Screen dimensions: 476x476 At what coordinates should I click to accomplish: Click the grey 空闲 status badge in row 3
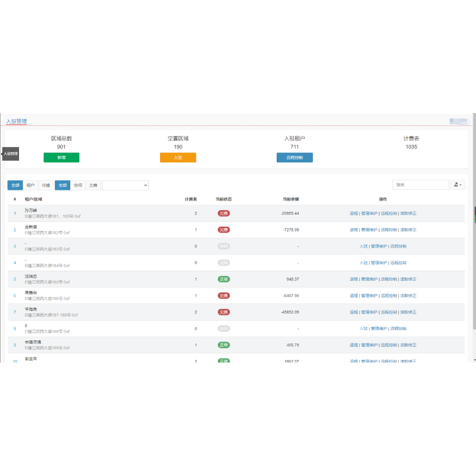[224, 246]
